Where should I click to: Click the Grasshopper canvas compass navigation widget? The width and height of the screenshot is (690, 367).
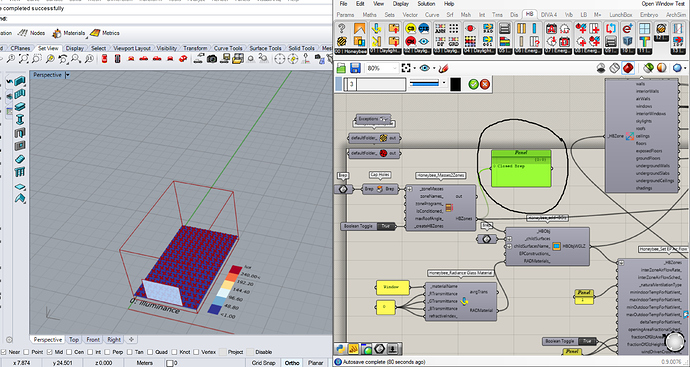click(675, 341)
